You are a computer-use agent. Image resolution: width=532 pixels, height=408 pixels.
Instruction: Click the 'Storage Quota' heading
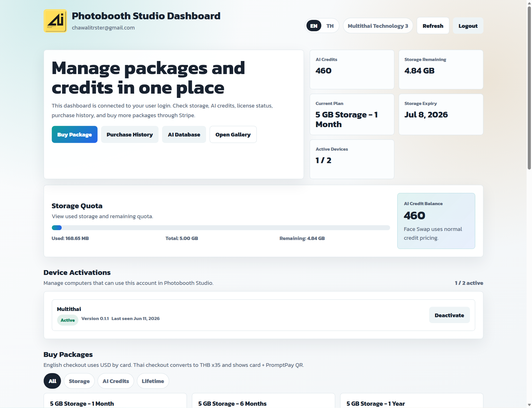77,206
